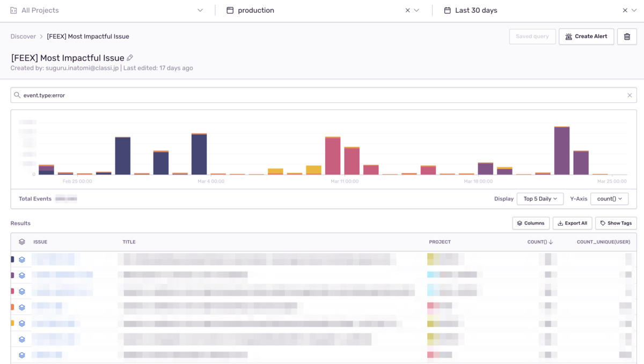Open the Top 5 Daily display dropdown
This screenshot has width=644, height=364.
click(540, 199)
